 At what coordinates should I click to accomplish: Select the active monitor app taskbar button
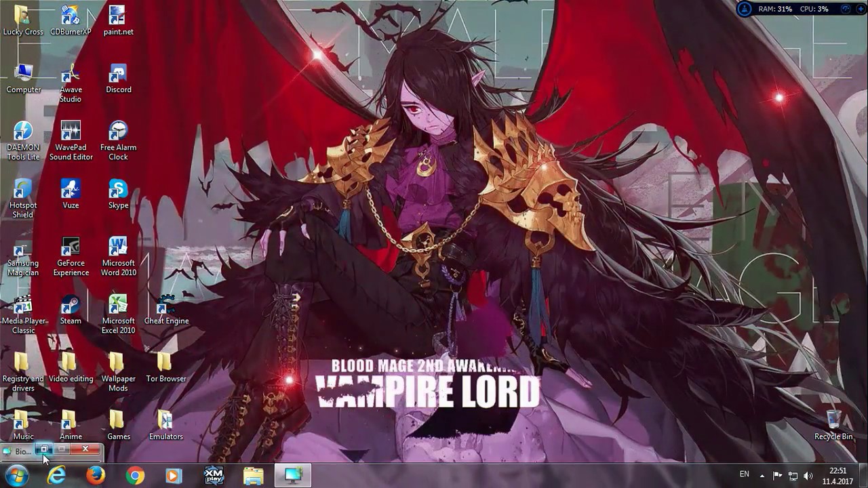[x=293, y=476]
